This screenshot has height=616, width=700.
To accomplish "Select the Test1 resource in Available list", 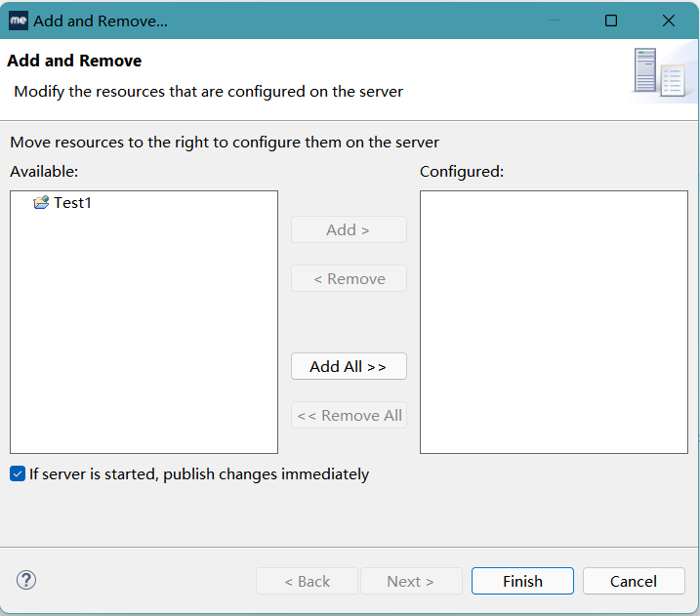I will click(72, 203).
